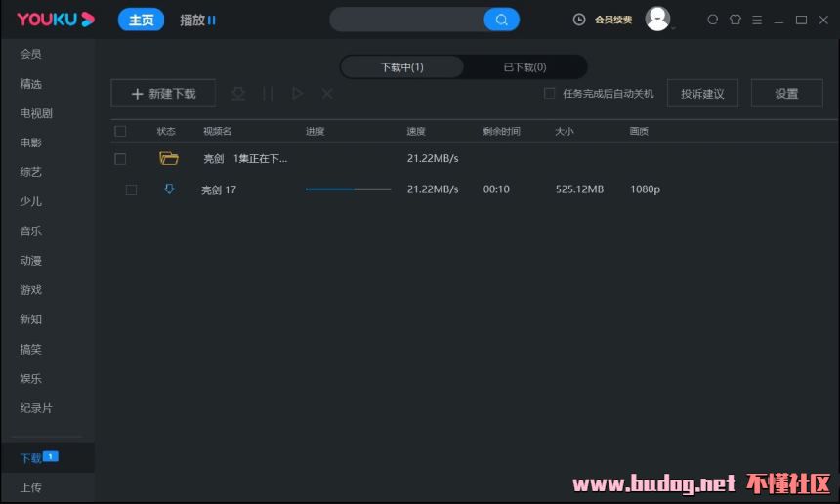The width and height of the screenshot is (840, 504).
Task: Click 新建下载 new download button
Action: (x=163, y=94)
